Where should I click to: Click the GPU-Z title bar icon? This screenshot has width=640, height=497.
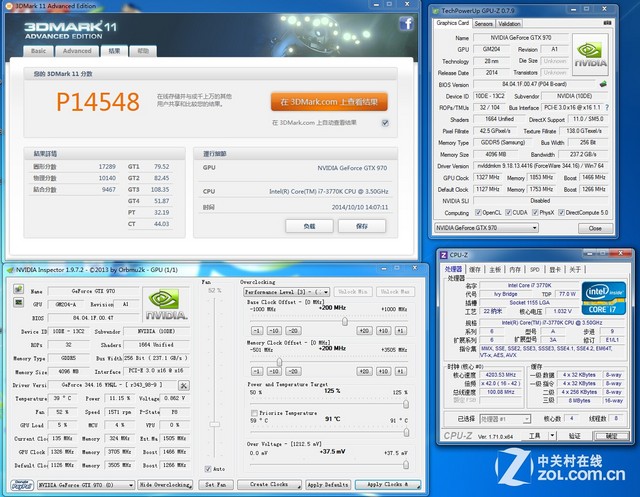coord(436,11)
